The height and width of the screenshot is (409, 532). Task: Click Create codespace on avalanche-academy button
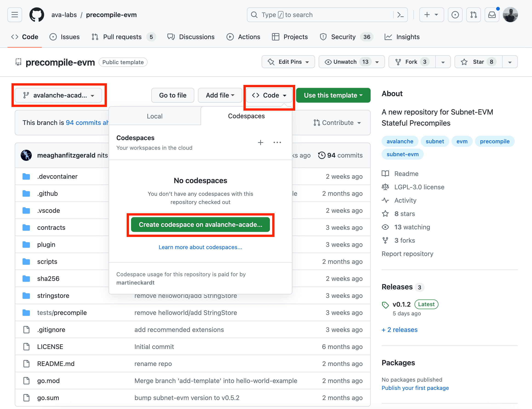[x=200, y=225]
